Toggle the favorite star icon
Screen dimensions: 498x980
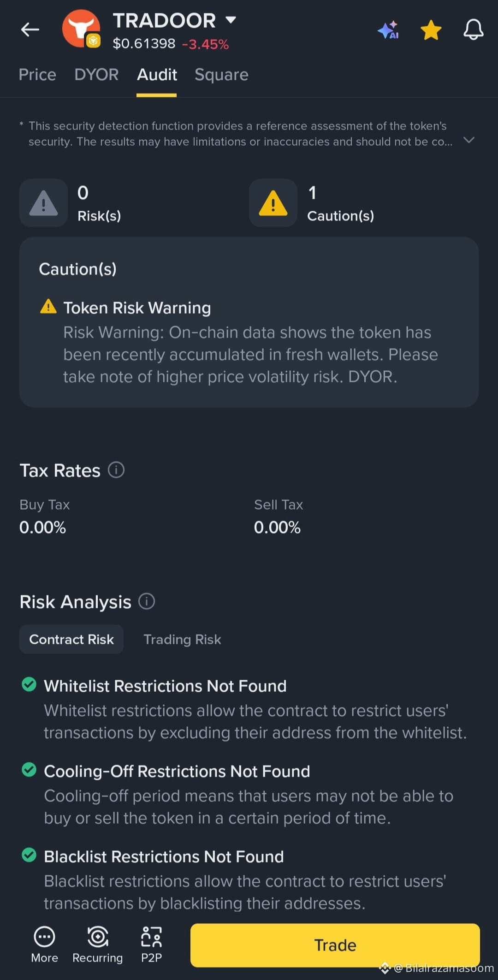pyautogui.click(x=431, y=30)
